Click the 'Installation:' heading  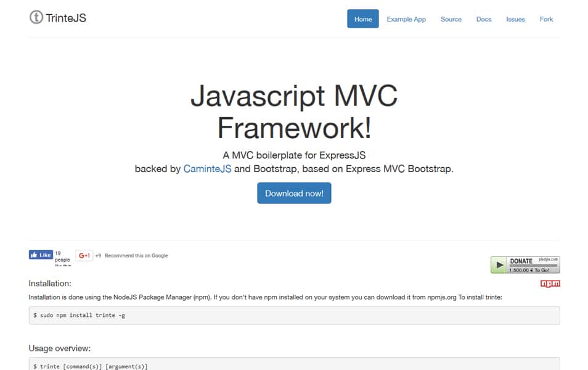tap(50, 283)
